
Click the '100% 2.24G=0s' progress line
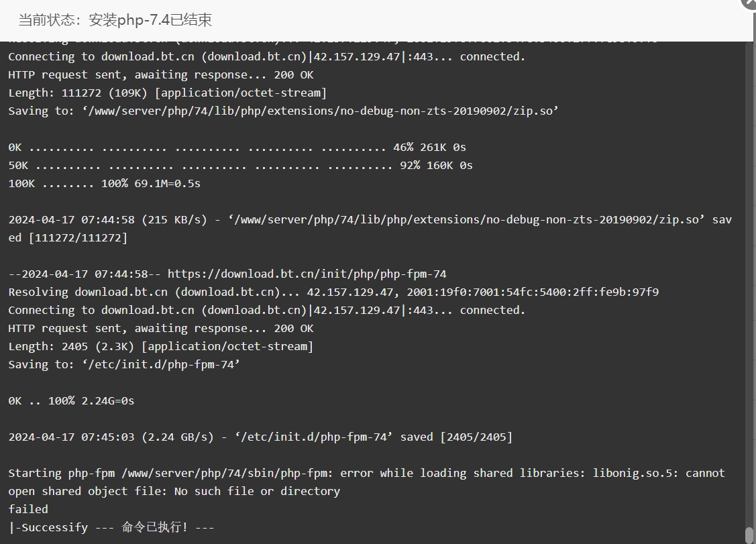pos(71,400)
